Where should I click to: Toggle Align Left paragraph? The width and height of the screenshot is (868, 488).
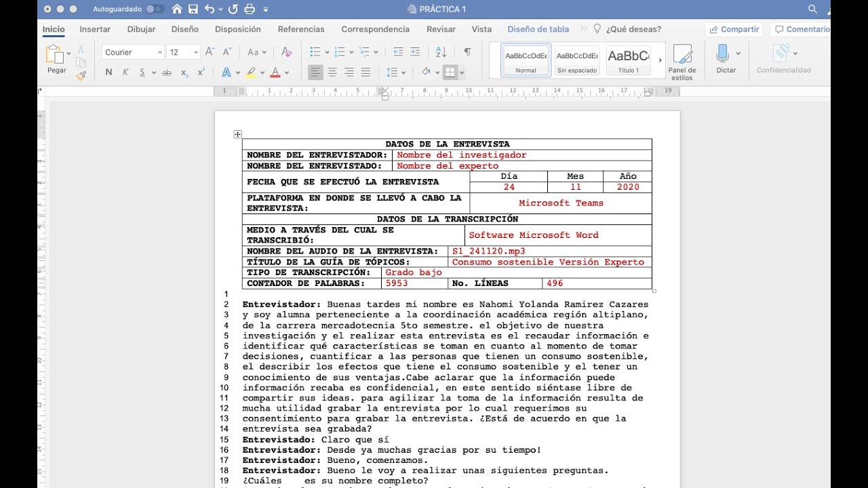click(x=315, y=73)
